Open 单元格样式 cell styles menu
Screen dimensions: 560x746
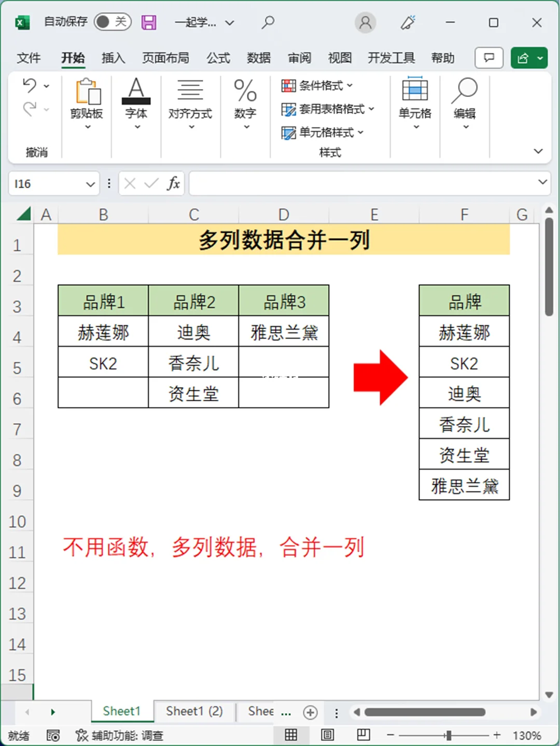click(x=322, y=132)
